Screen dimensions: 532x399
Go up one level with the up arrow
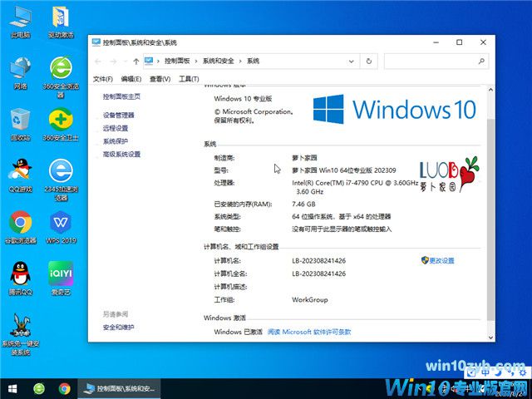[135, 61]
